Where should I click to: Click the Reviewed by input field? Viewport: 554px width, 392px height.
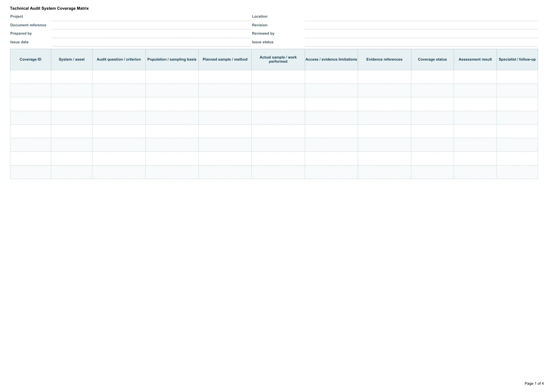tap(421, 34)
